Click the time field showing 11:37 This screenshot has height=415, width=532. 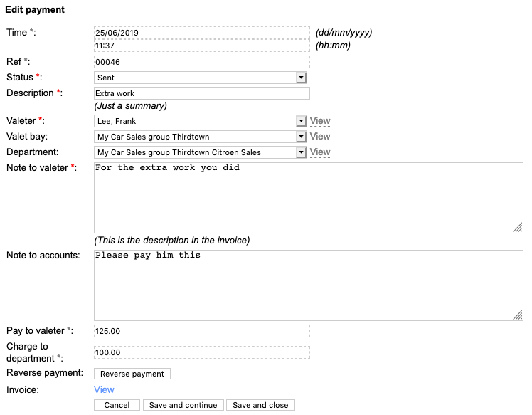tap(201, 46)
